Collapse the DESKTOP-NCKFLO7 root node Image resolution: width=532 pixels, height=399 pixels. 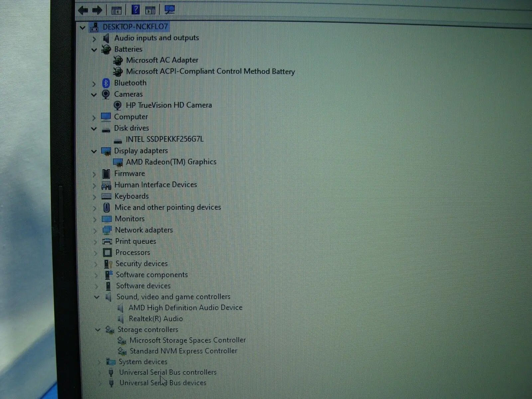(82, 28)
